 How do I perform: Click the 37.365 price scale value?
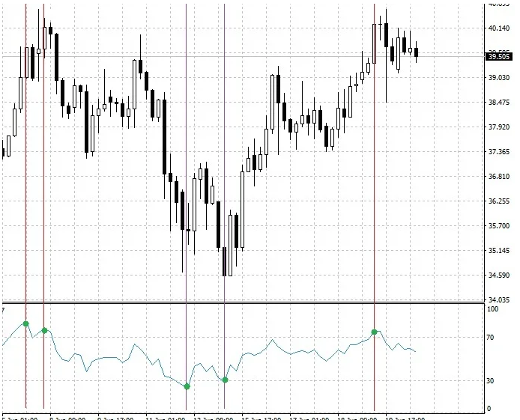[498, 152]
